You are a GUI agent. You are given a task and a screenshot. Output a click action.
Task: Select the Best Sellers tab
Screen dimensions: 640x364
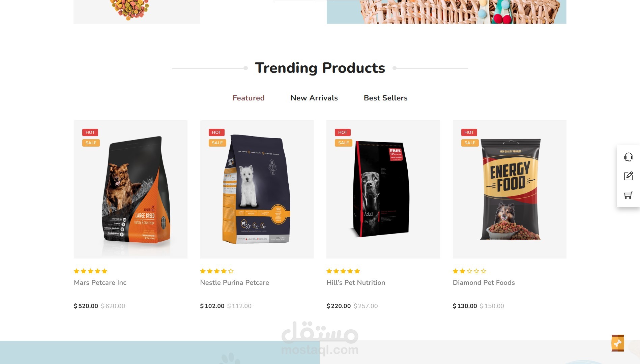[386, 98]
